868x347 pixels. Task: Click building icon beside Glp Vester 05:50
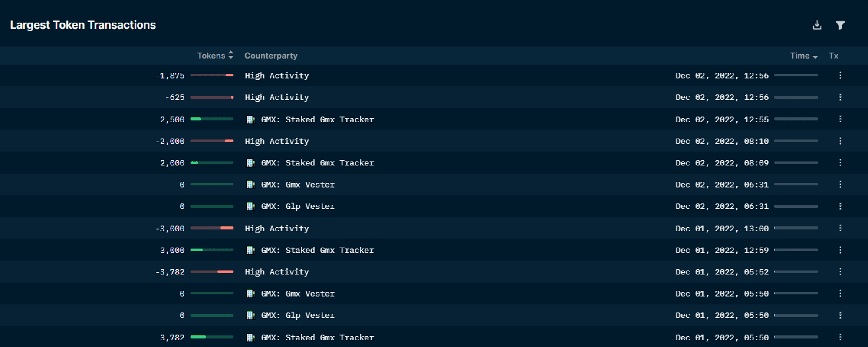250,315
